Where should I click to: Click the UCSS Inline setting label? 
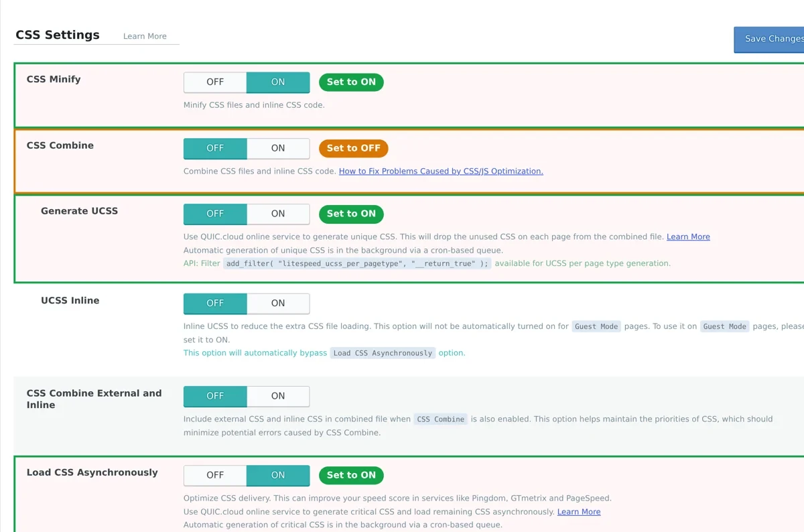click(70, 301)
